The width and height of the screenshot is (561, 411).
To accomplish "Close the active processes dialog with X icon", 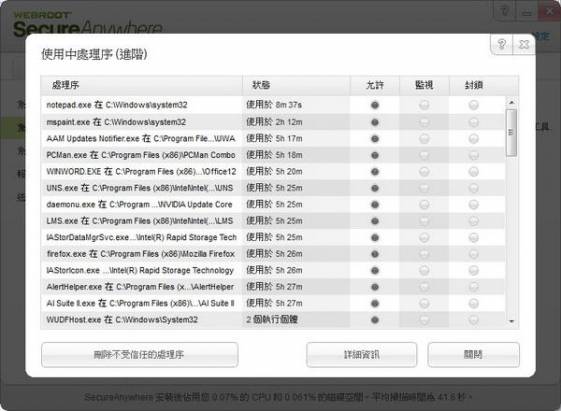I will pyautogui.click(x=524, y=44).
